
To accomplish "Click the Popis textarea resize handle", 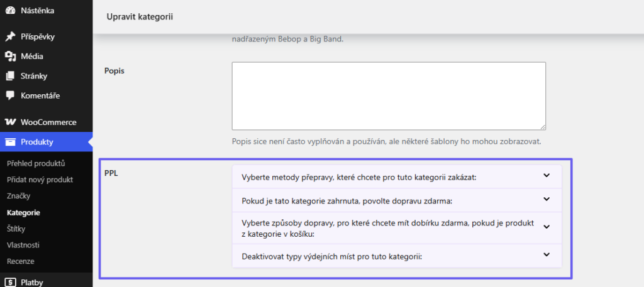I will click(x=543, y=127).
